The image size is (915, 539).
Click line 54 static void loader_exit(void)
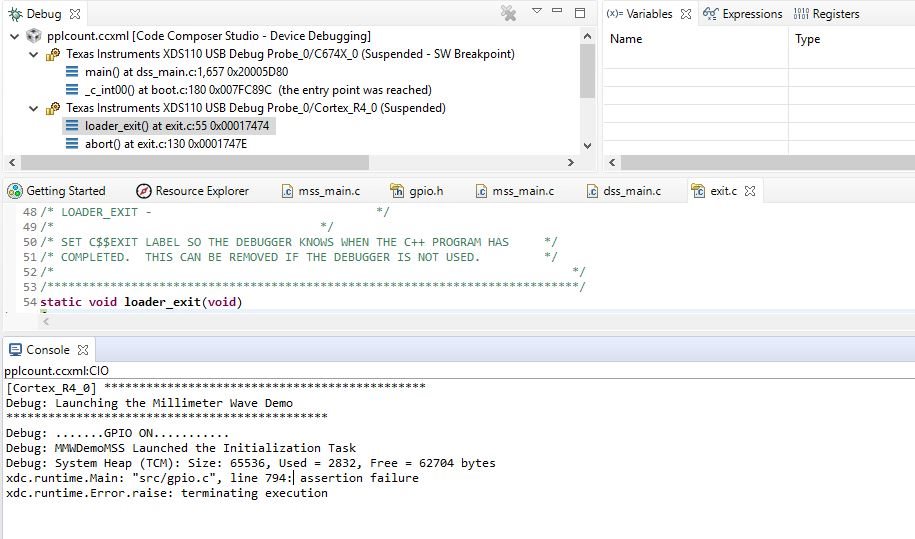(141, 302)
